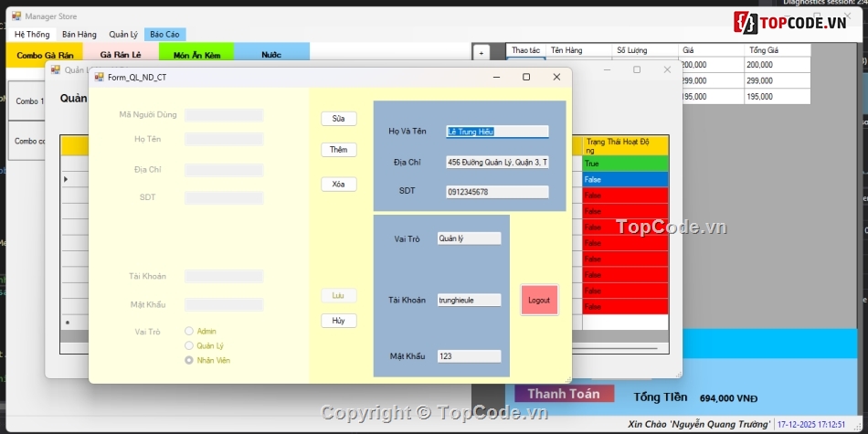Open the Hệ Thống menu
868x434 pixels.
coord(32,35)
